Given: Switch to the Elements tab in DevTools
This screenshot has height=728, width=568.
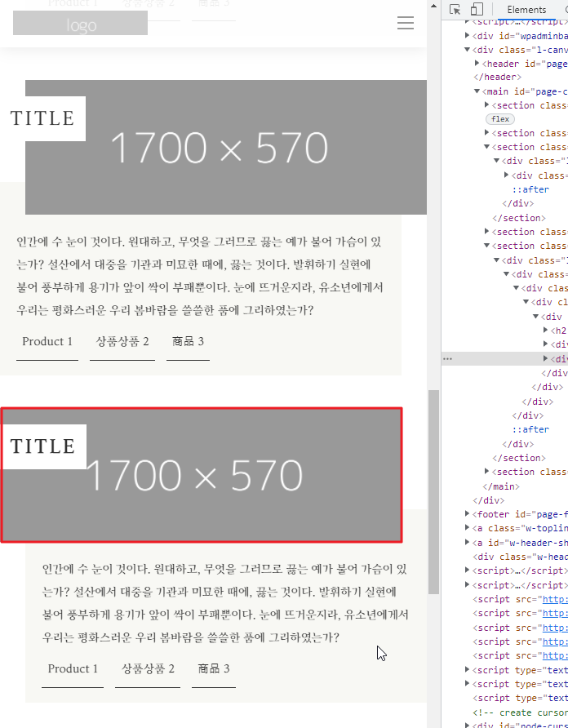Looking at the screenshot, I should [x=526, y=10].
